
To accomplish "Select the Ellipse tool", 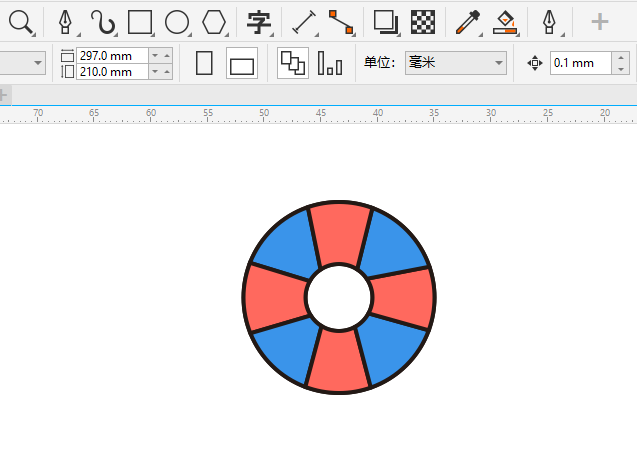I will [177, 22].
